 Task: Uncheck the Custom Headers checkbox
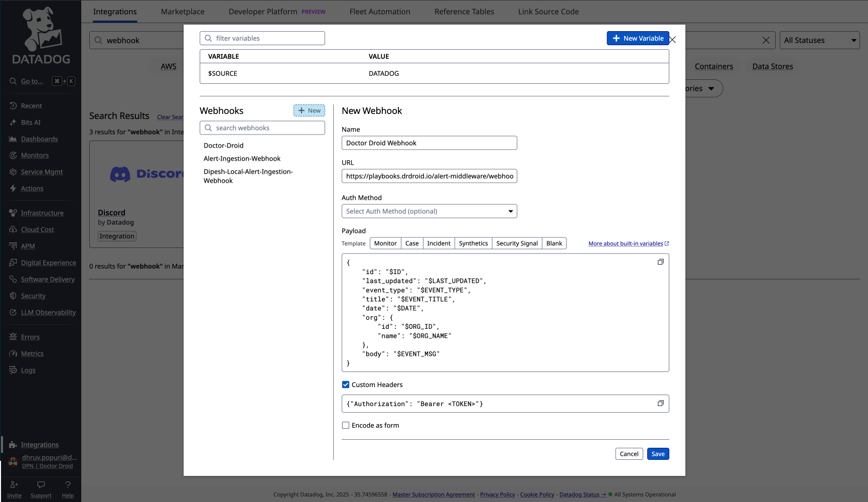(346, 385)
